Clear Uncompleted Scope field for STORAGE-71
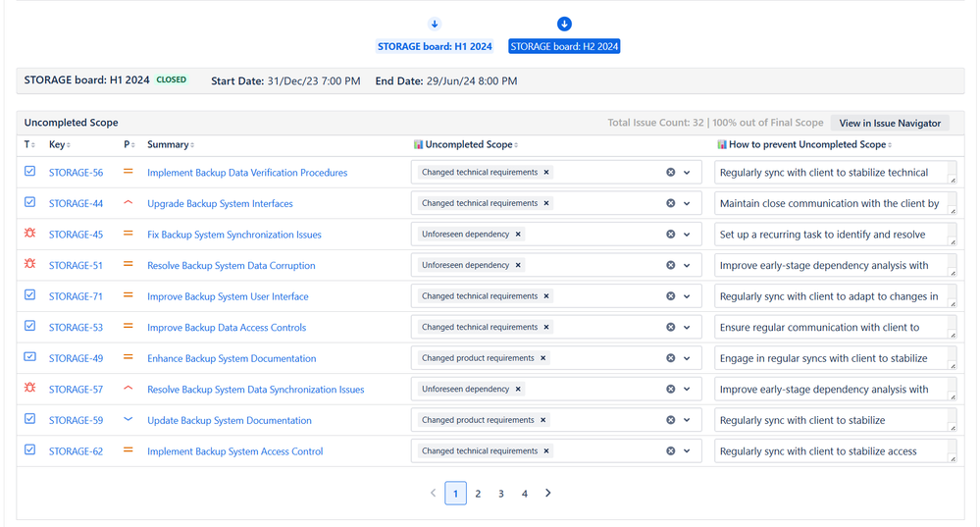This screenshot has height=527, width=980. click(x=671, y=295)
